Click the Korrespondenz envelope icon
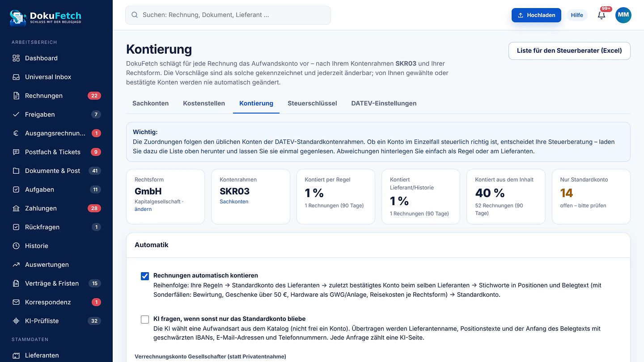Image resolution: width=644 pixels, height=362 pixels. (16, 302)
